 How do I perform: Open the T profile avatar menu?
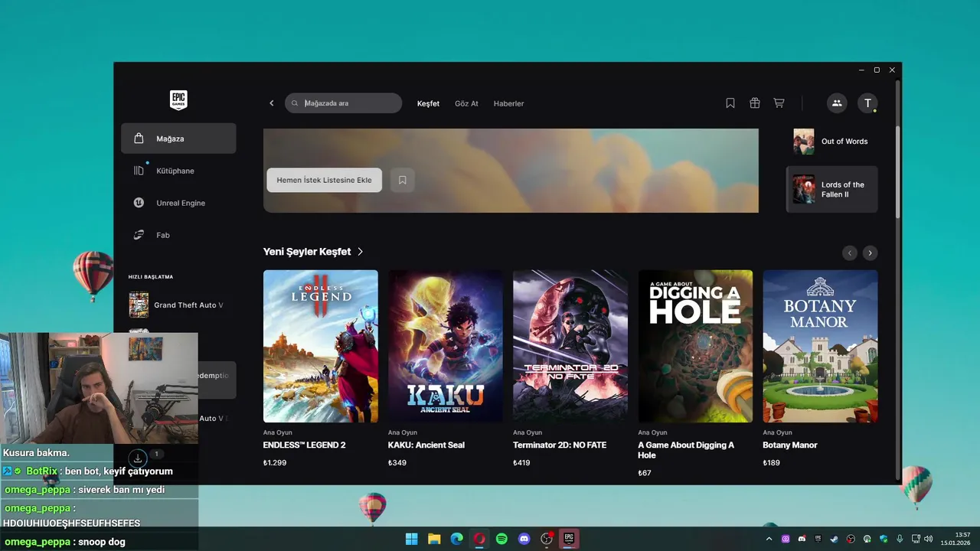click(x=867, y=103)
